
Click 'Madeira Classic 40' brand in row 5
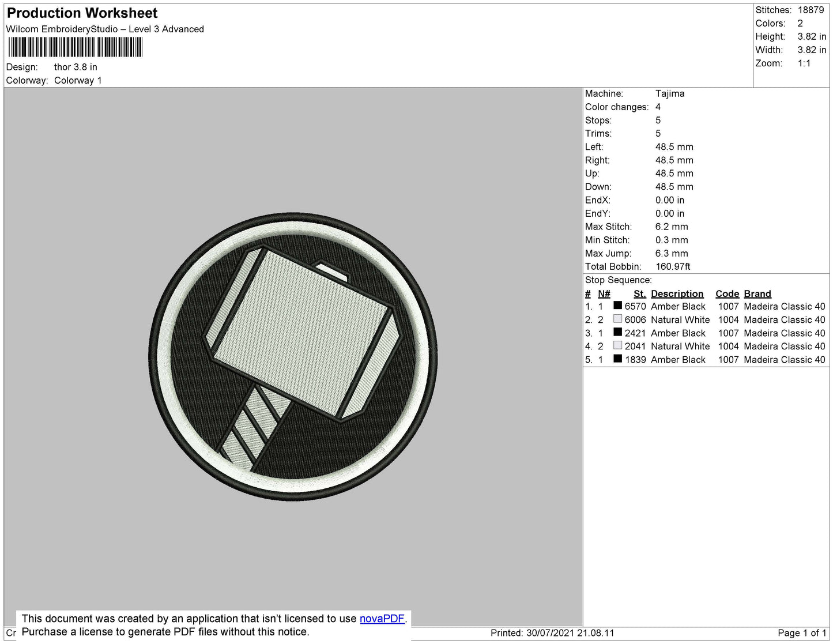coord(785,359)
